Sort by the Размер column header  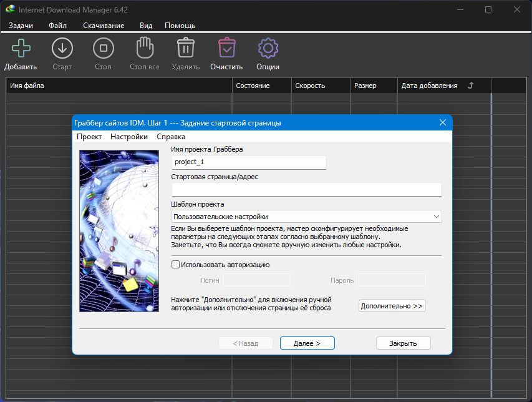pos(374,86)
